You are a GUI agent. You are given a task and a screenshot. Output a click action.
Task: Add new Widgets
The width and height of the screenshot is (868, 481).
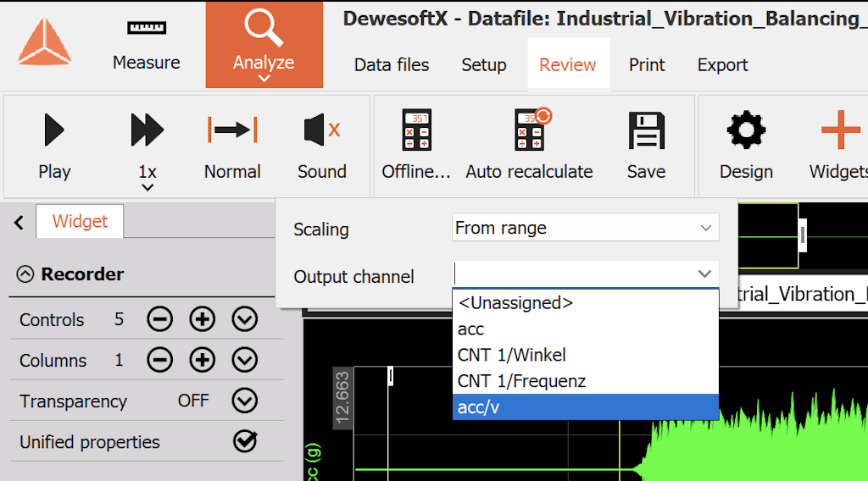(x=840, y=146)
